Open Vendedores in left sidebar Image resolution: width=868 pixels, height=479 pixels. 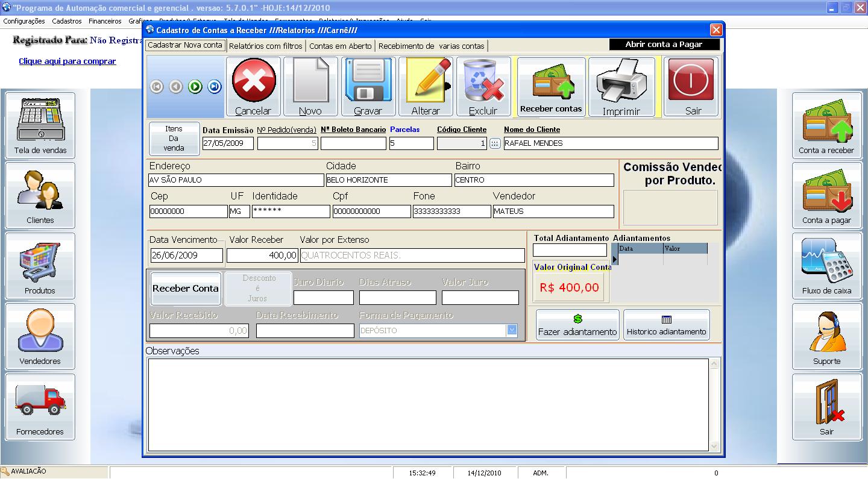[x=40, y=336]
